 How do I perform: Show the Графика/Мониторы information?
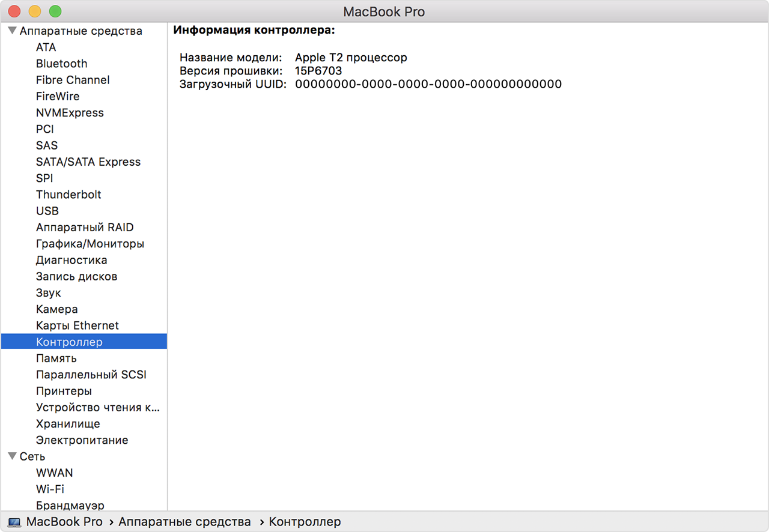click(90, 244)
